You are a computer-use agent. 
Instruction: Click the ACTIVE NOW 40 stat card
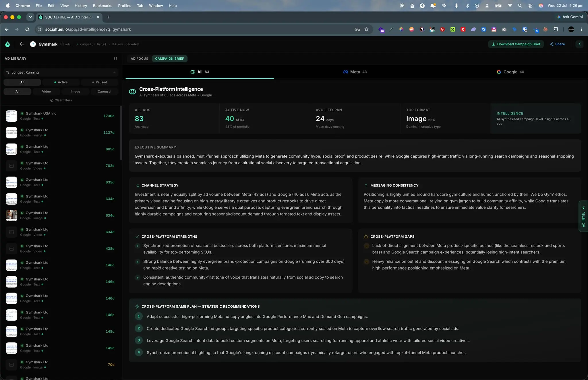tap(264, 119)
